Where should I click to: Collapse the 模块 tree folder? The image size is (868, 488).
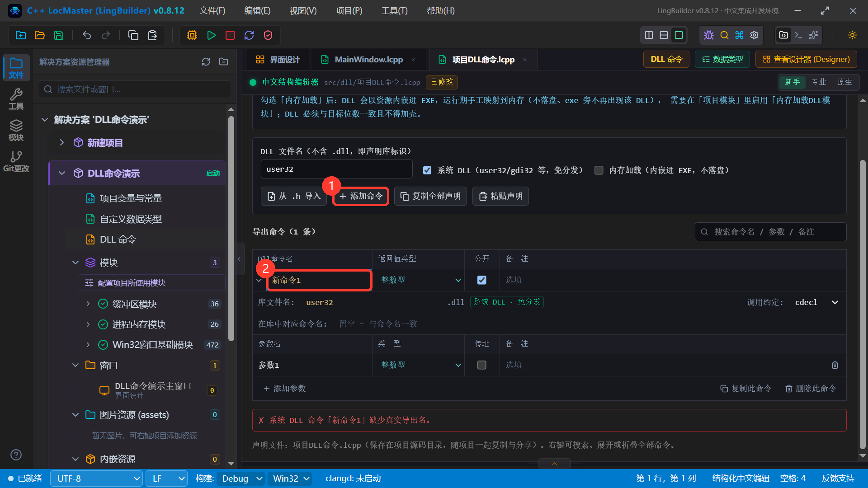tap(75, 263)
